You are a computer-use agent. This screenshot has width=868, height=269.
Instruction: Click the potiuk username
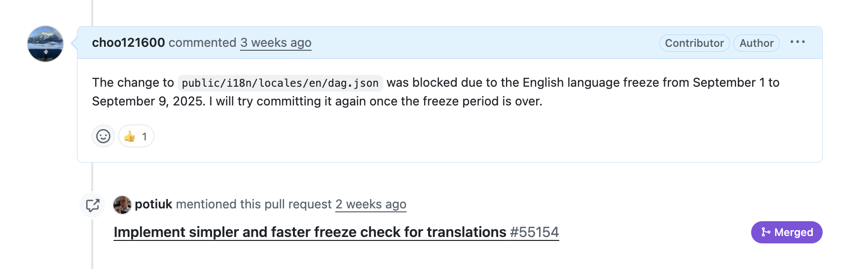153,204
